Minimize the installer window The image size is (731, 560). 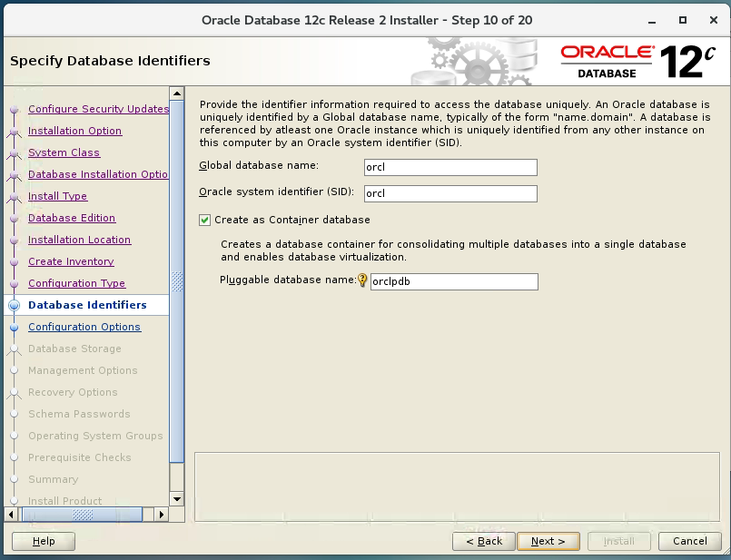point(652,21)
